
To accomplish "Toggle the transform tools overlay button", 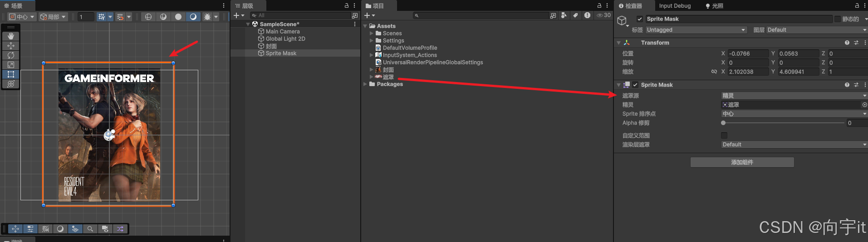I will pos(15,229).
